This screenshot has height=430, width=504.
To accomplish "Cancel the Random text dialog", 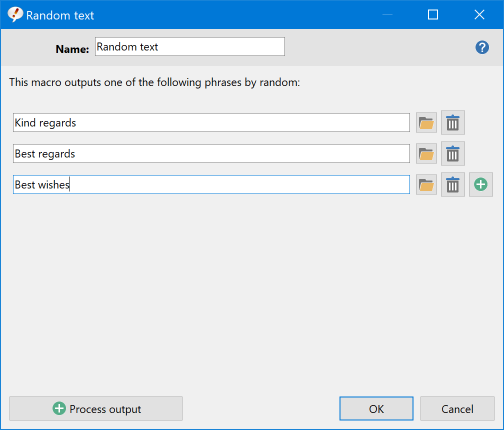I will 457,408.
